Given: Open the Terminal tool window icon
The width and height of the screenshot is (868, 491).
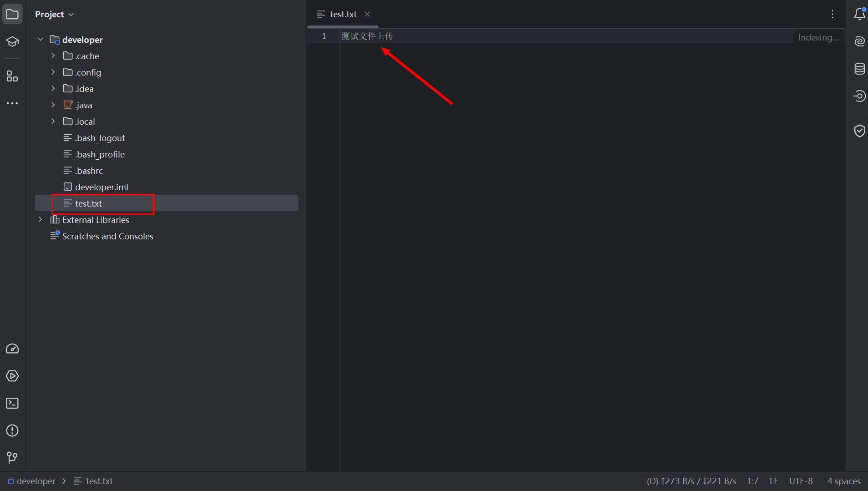Looking at the screenshot, I should point(12,403).
